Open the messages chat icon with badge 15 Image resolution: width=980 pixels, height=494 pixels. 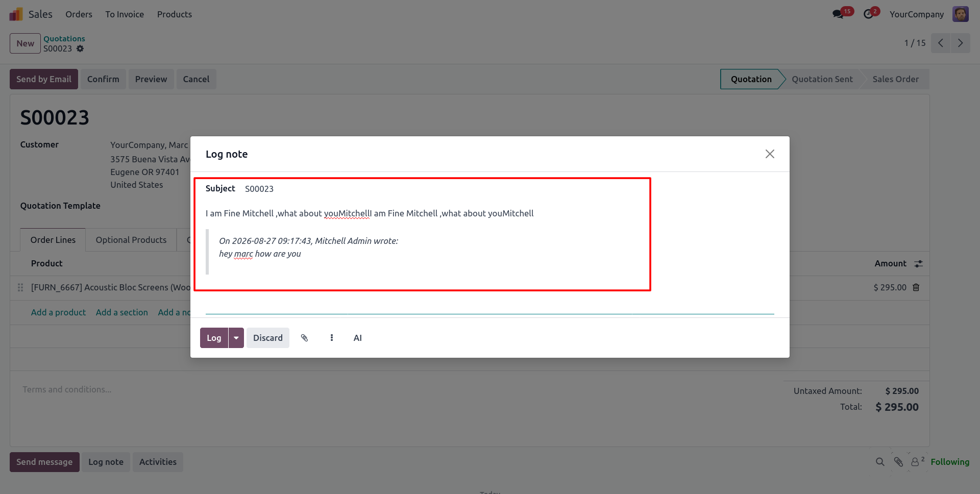coord(838,14)
